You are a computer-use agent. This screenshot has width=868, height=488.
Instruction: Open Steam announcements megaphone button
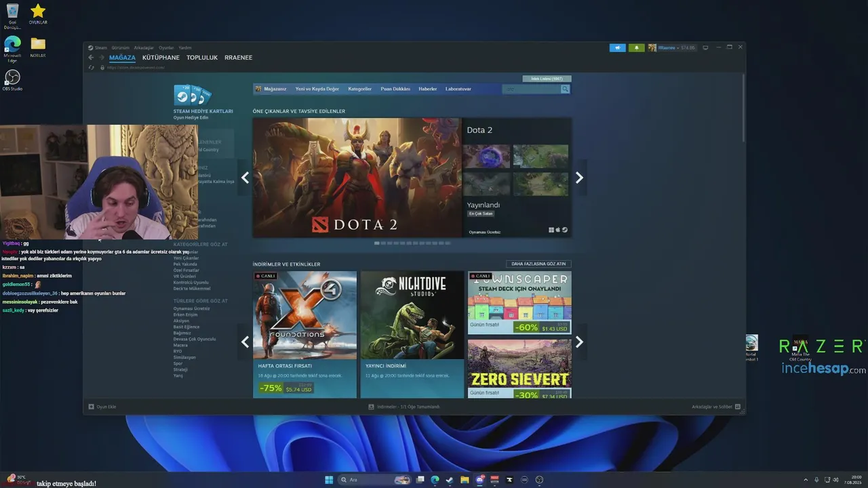(617, 47)
